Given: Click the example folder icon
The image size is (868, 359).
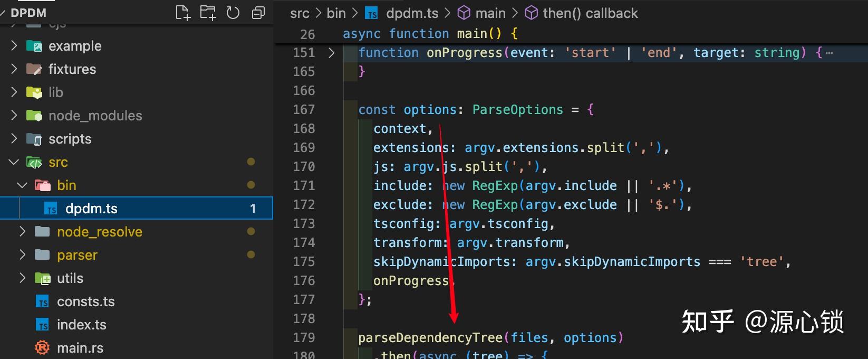Looking at the screenshot, I should (x=34, y=46).
